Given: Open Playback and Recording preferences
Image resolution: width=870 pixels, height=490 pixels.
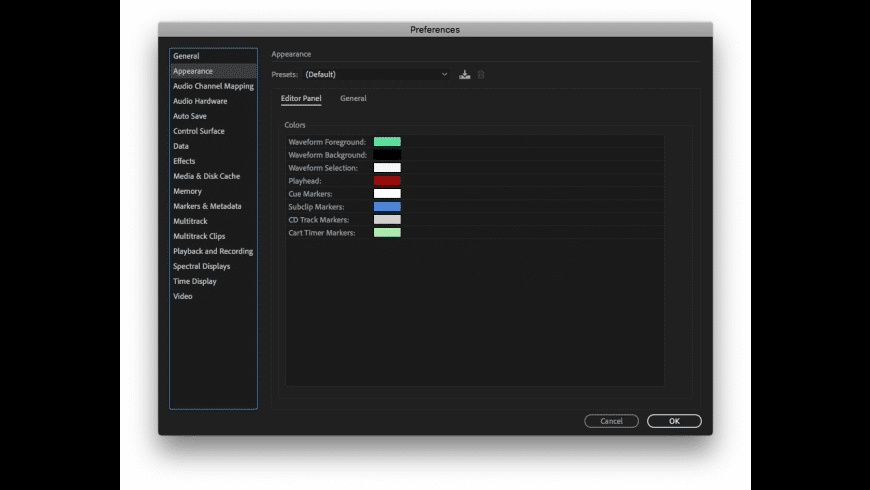Looking at the screenshot, I should 213,251.
